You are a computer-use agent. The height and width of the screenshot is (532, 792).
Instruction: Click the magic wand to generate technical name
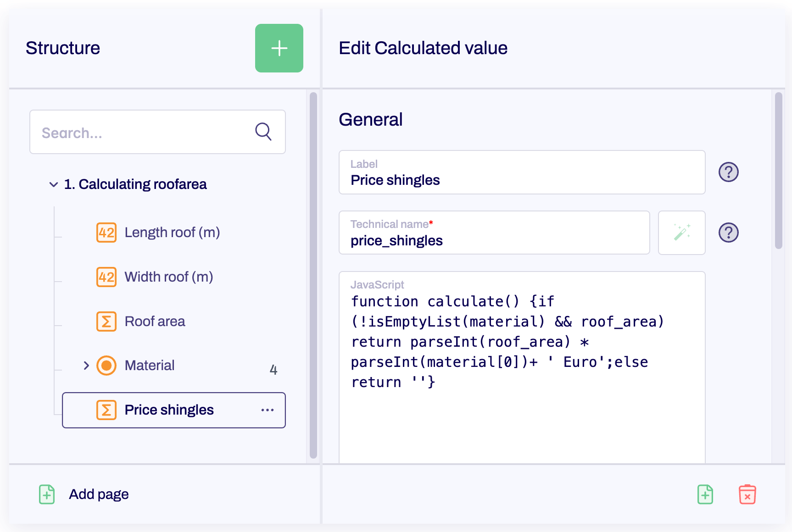(682, 233)
